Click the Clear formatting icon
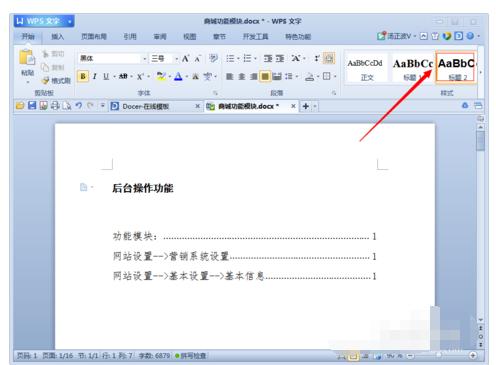The height and width of the screenshot is (365, 496). 213,58
